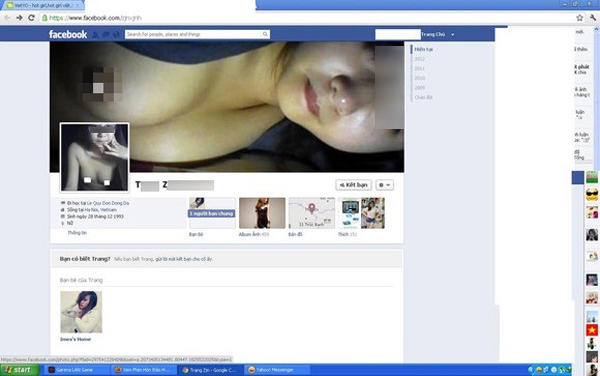Open the gear options dropdown next to Kết bạn
This screenshot has width=600, height=376.
pos(385,185)
